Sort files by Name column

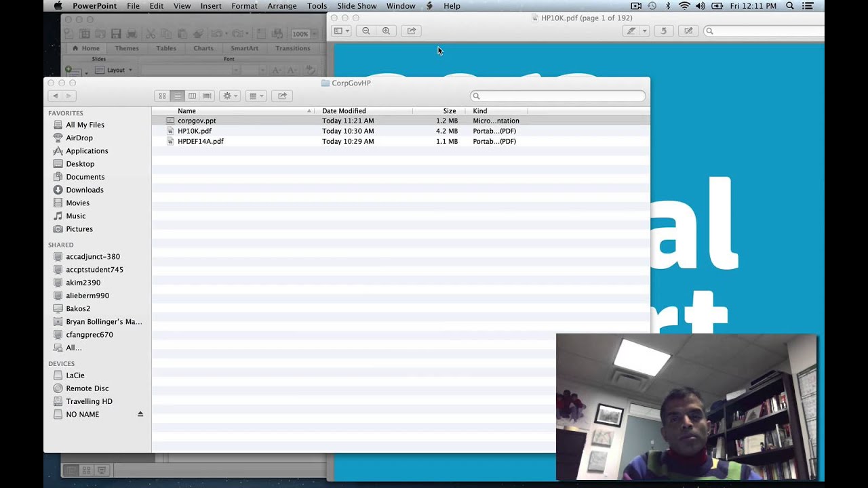233,110
